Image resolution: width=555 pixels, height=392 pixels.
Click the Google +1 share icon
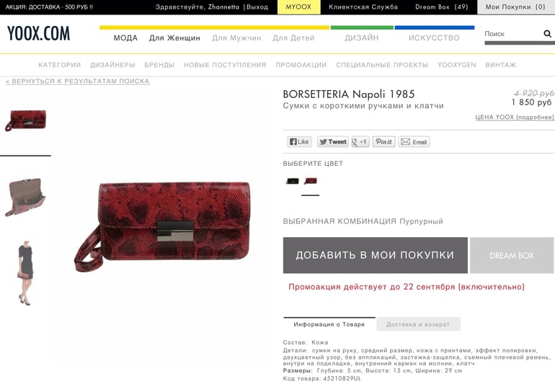pyautogui.click(x=360, y=142)
